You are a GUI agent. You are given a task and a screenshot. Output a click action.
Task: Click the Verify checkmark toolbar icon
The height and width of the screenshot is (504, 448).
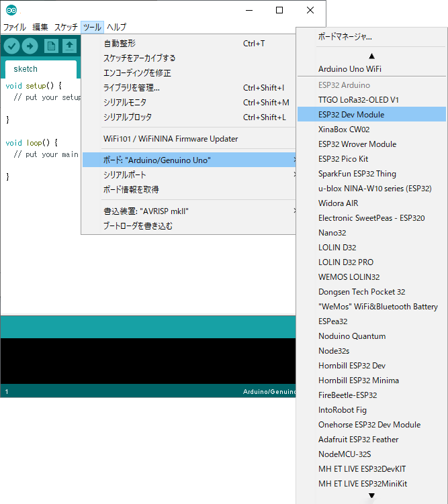point(12,46)
